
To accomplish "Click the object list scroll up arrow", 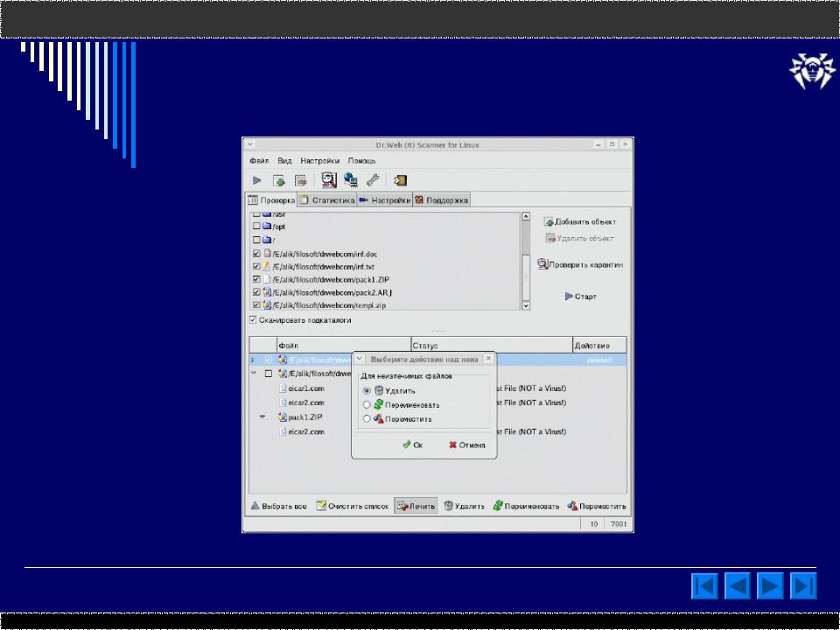I will tap(526, 216).
